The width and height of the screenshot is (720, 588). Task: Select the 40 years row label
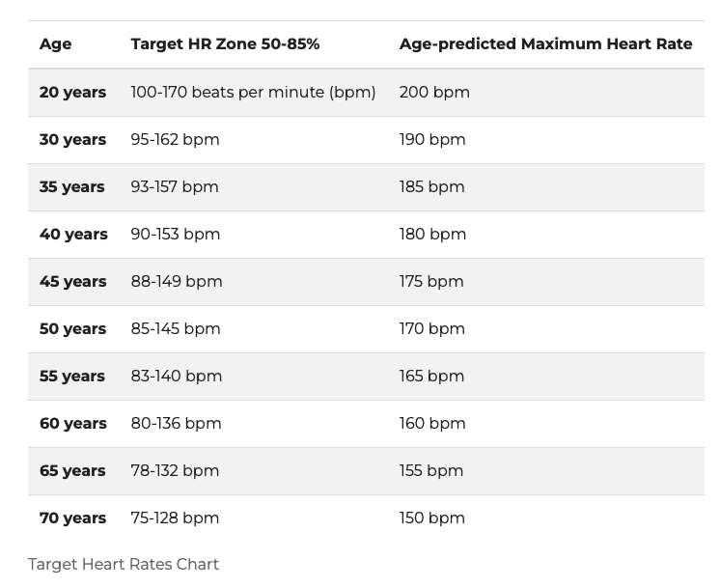click(73, 235)
